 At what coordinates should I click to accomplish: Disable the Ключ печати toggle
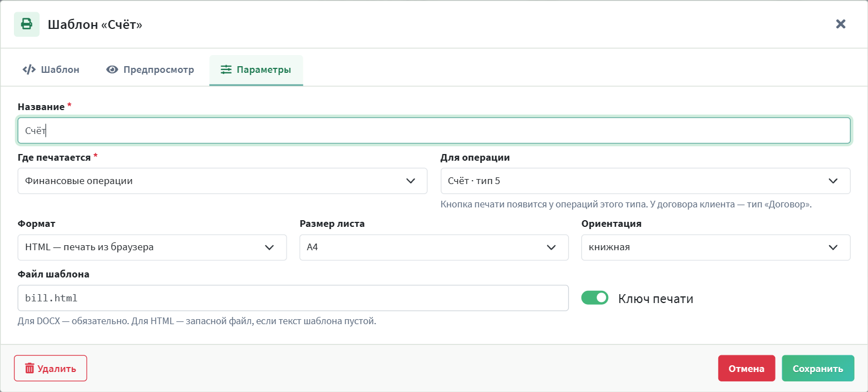(x=595, y=298)
